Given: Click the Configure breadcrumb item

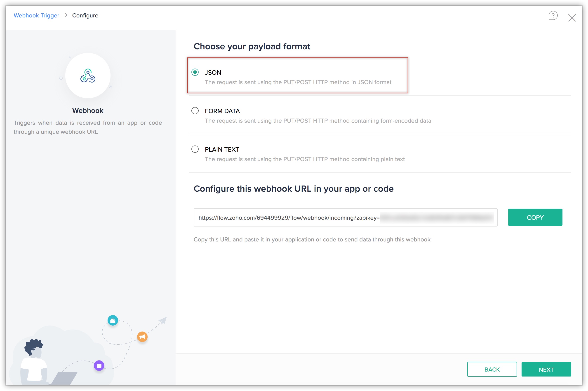Looking at the screenshot, I should point(85,15).
